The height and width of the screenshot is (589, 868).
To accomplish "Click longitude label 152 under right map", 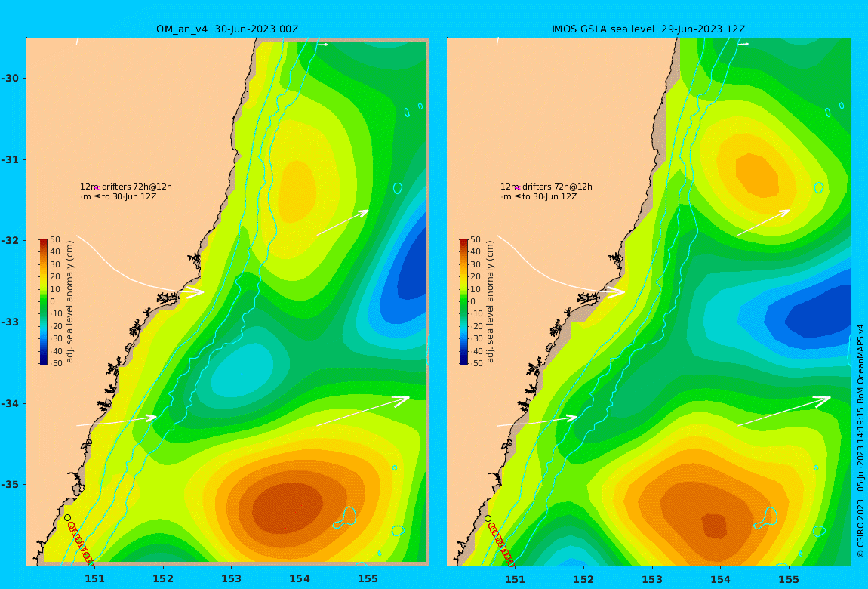I will pyautogui.click(x=583, y=579).
